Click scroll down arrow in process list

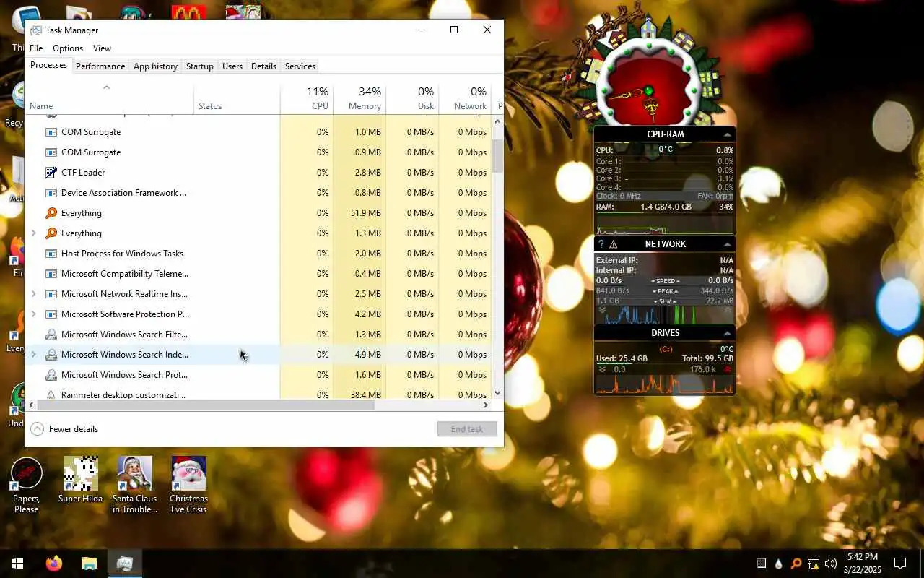pyautogui.click(x=497, y=393)
